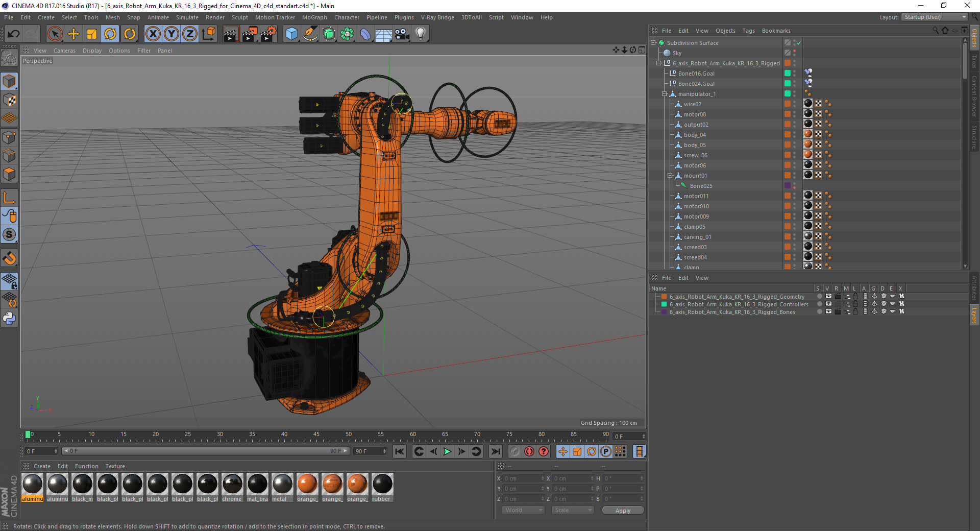Add a Light object
Viewport: 980px width, 531px height.
coord(421,34)
